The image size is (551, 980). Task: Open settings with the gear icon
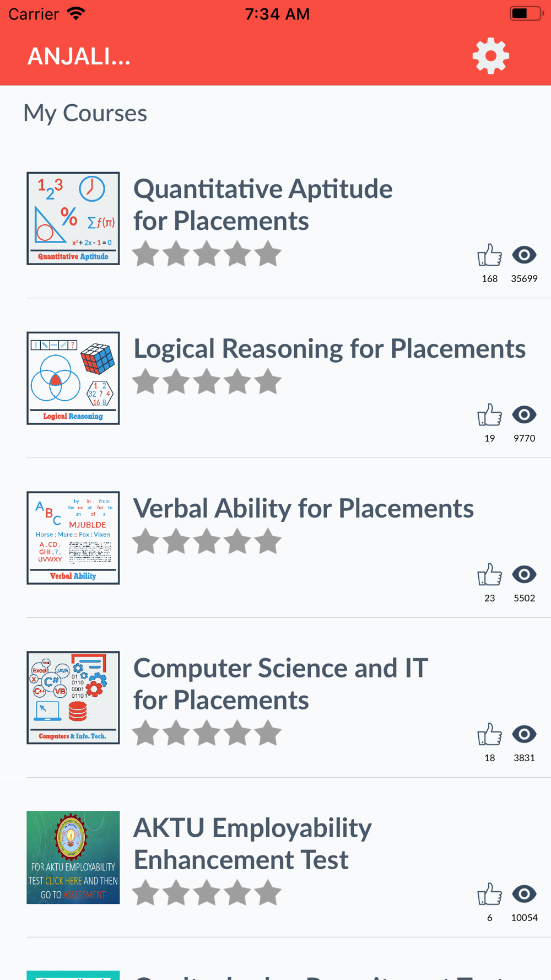(491, 56)
